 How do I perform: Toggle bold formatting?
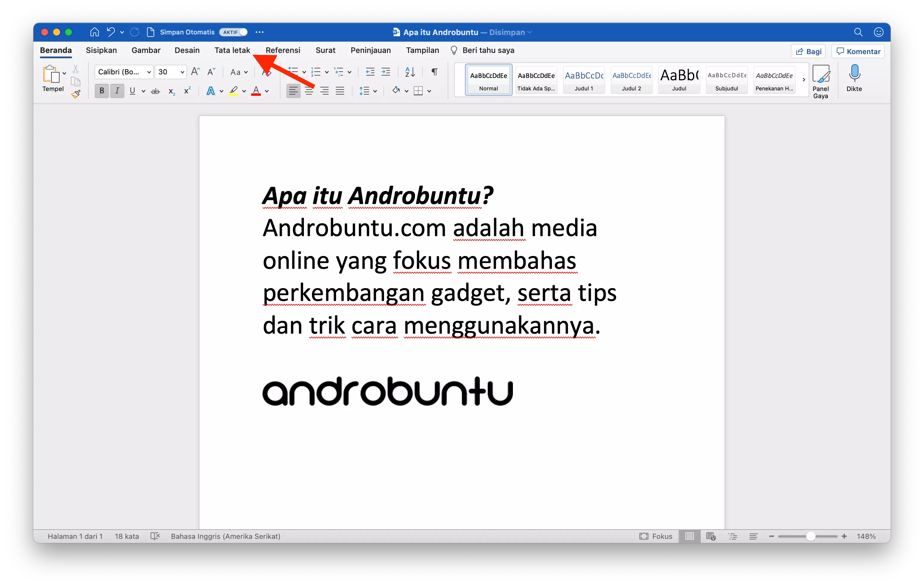[101, 90]
